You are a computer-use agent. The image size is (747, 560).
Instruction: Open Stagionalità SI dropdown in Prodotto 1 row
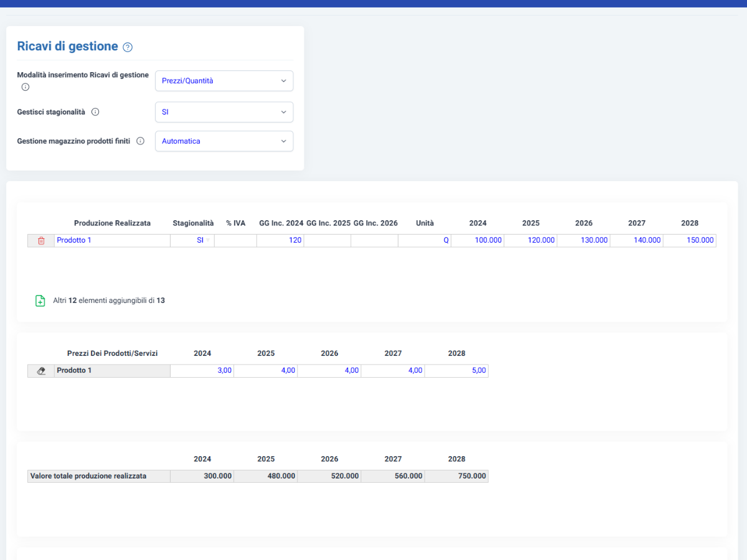[x=192, y=240]
